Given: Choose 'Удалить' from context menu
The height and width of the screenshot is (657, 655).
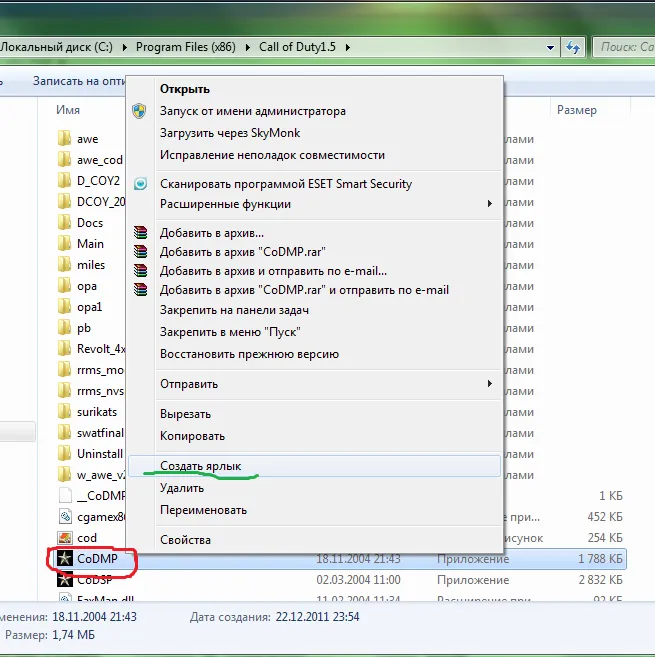Looking at the screenshot, I should 314,488.
